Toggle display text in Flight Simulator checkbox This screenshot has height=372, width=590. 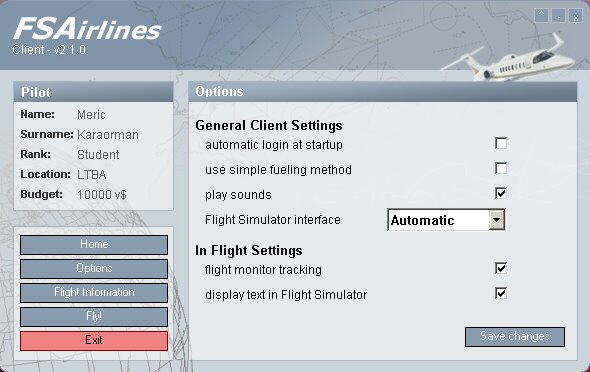point(501,293)
